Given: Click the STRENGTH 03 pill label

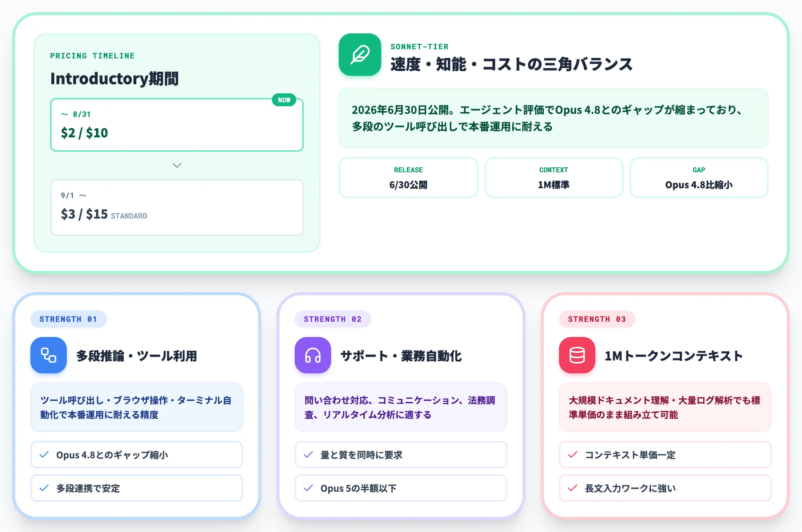Looking at the screenshot, I should pyautogui.click(x=597, y=319).
